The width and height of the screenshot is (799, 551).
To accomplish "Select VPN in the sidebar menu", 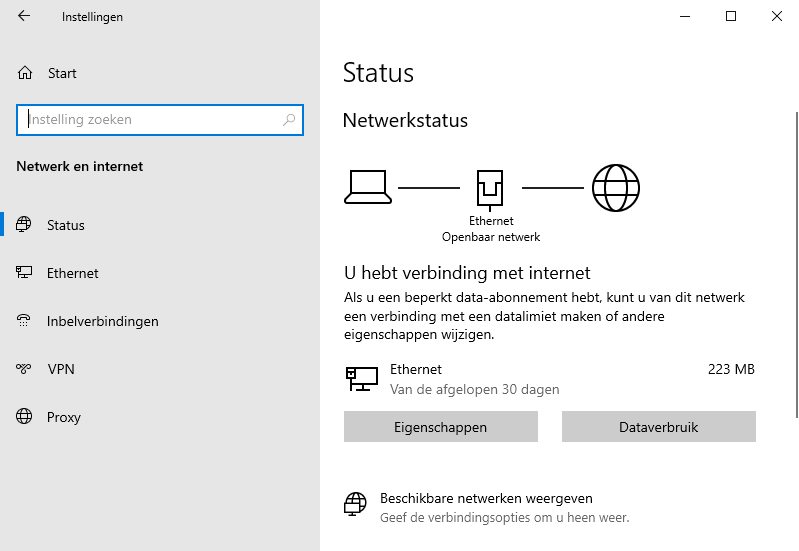I will (61, 369).
